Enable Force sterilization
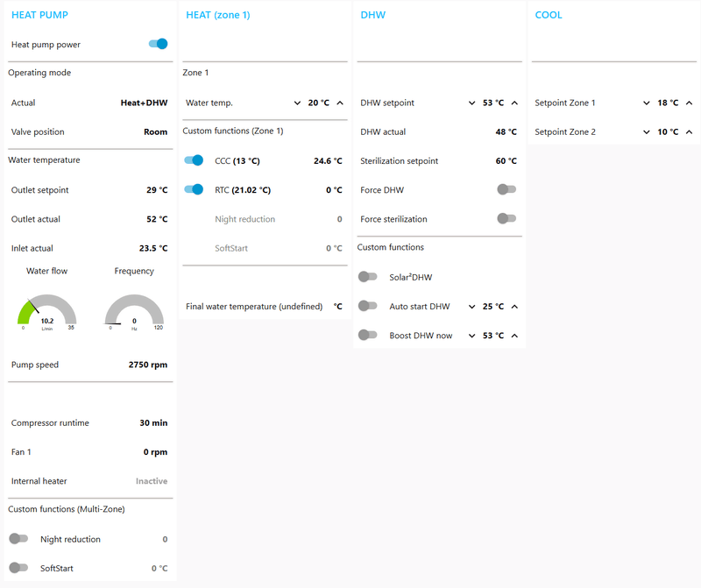701x588 pixels. (x=506, y=218)
